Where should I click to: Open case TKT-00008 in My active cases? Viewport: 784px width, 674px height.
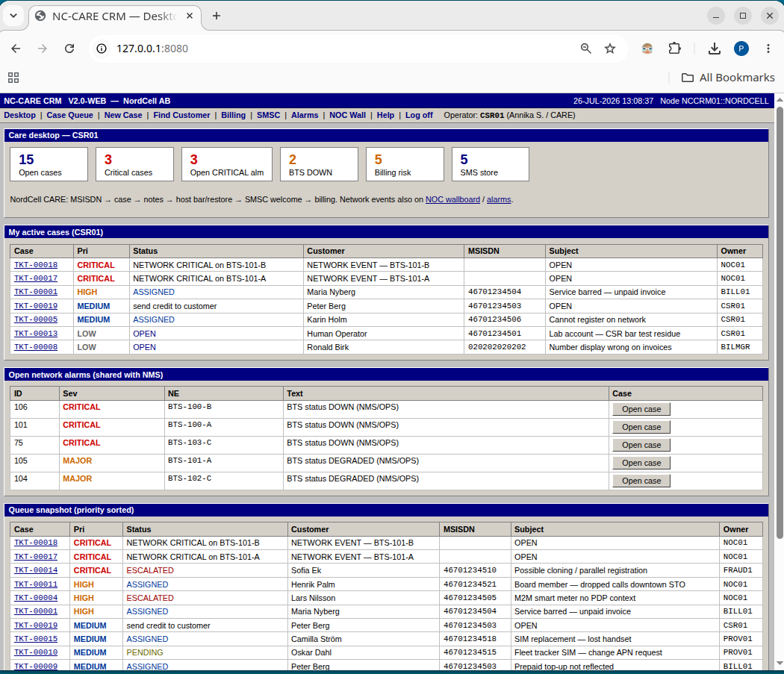click(x=36, y=347)
